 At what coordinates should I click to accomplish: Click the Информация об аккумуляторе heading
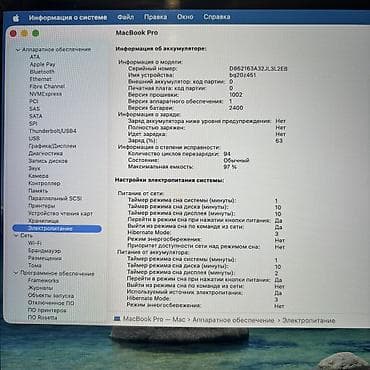tap(161, 49)
